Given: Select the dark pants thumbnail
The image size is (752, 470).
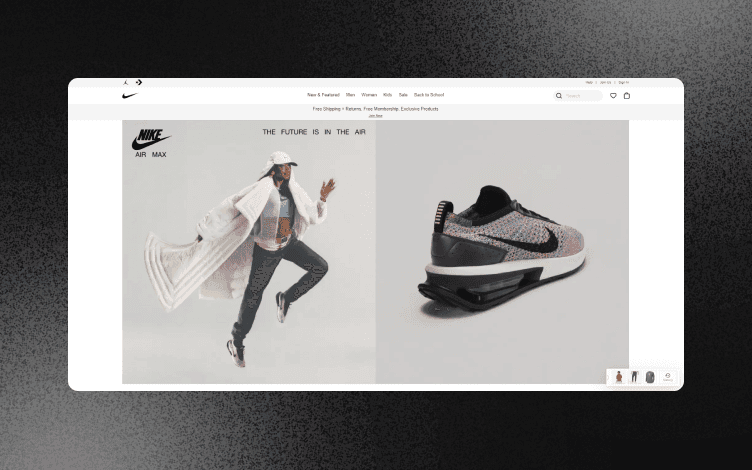Looking at the screenshot, I should pyautogui.click(x=634, y=377).
